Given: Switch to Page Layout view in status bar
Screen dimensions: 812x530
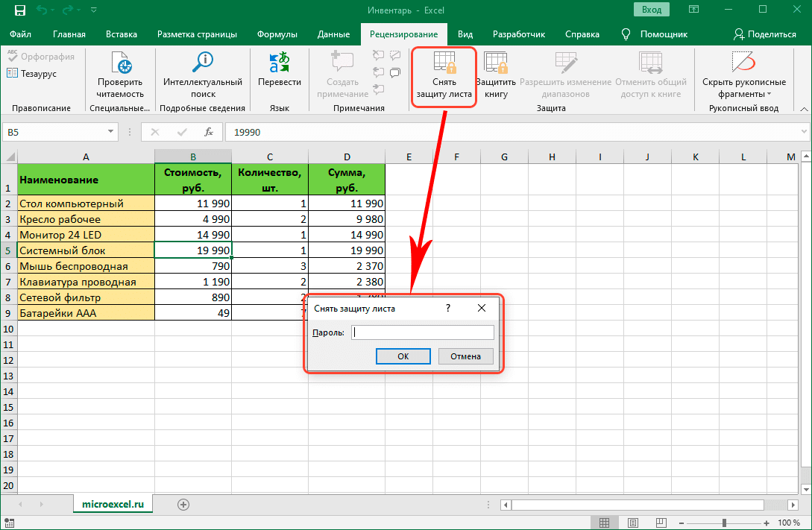Looking at the screenshot, I should [x=634, y=523].
